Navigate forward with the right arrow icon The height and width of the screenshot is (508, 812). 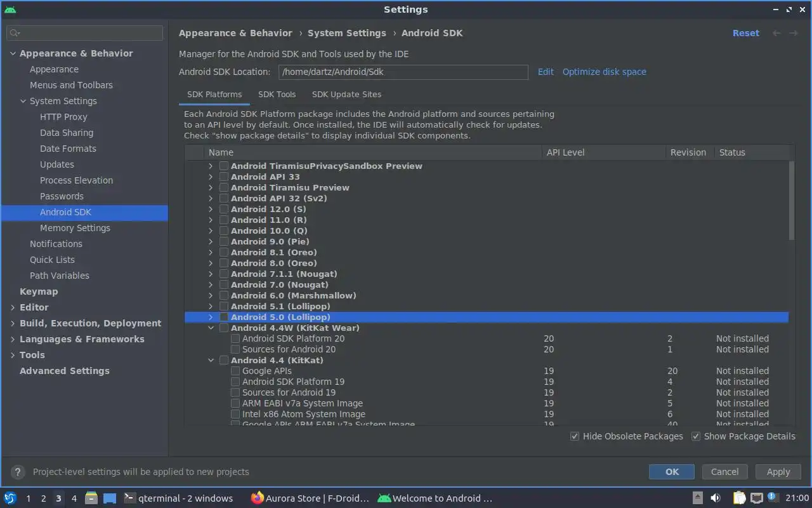(793, 33)
